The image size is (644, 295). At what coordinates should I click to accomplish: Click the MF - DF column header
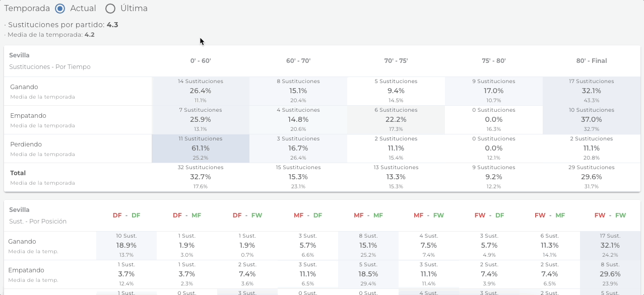(308, 215)
